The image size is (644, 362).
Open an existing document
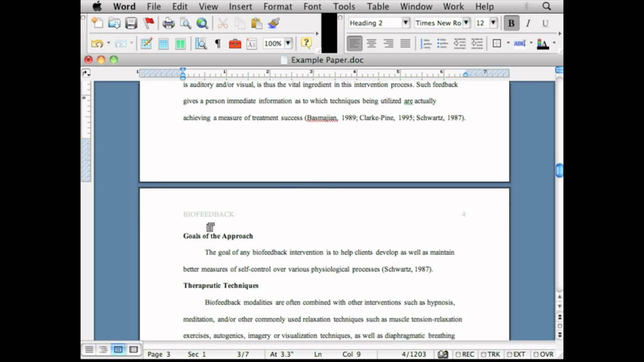(x=114, y=23)
